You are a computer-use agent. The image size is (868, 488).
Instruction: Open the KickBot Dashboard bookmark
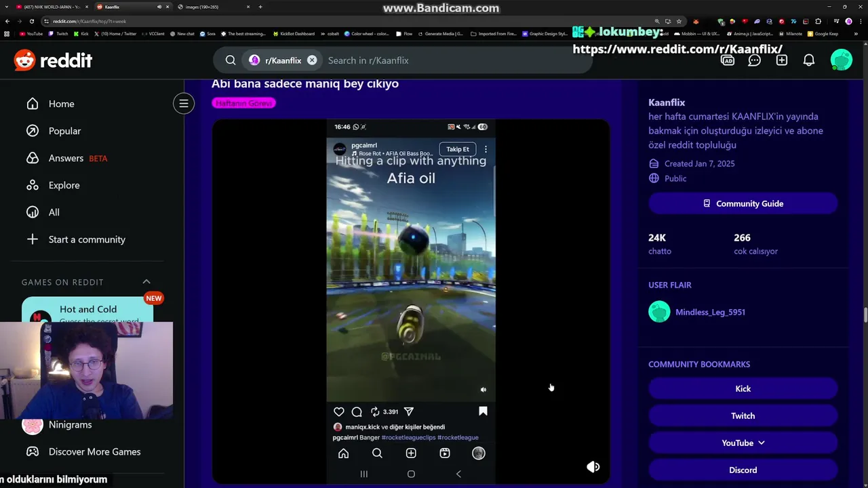coord(294,33)
